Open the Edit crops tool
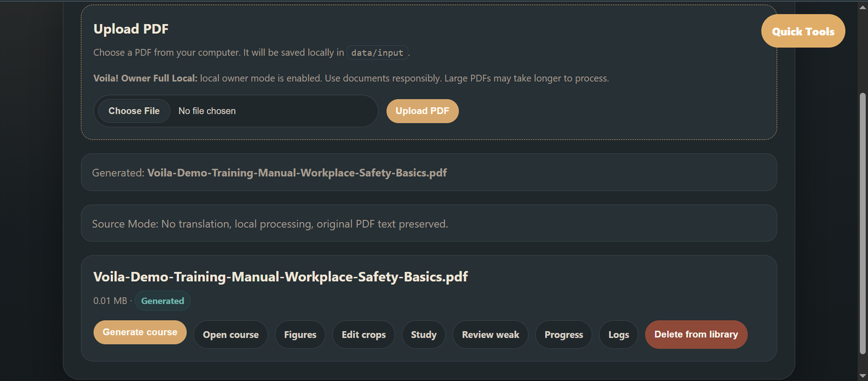The image size is (868, 381). [363, 335]
